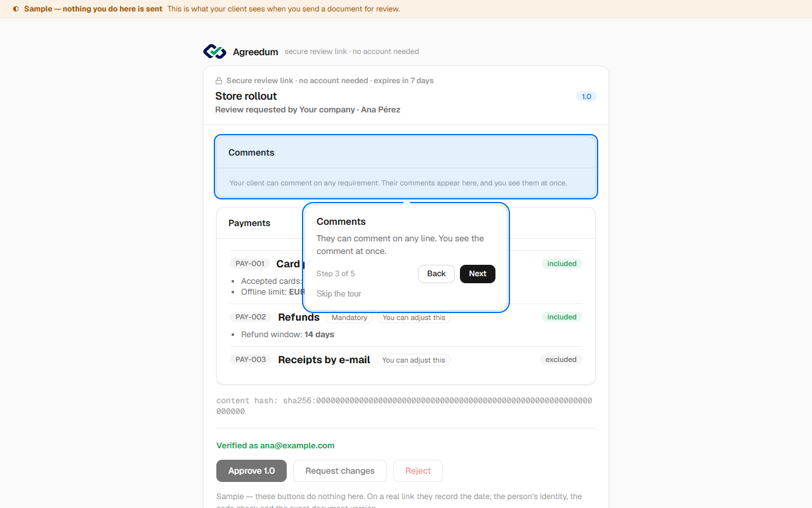Click the Comments title in the tour popover
The height and width of the screenshot is (508, 812).
click(341, 222)
